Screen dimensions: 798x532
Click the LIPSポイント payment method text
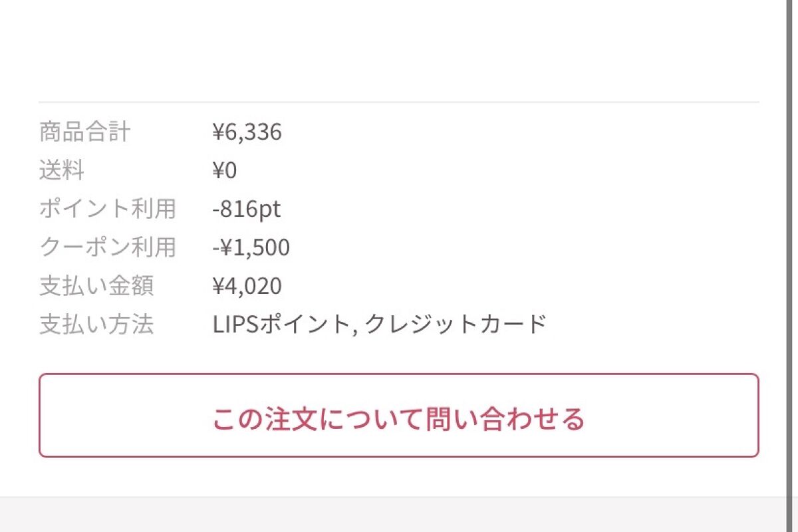coord(280,325)
